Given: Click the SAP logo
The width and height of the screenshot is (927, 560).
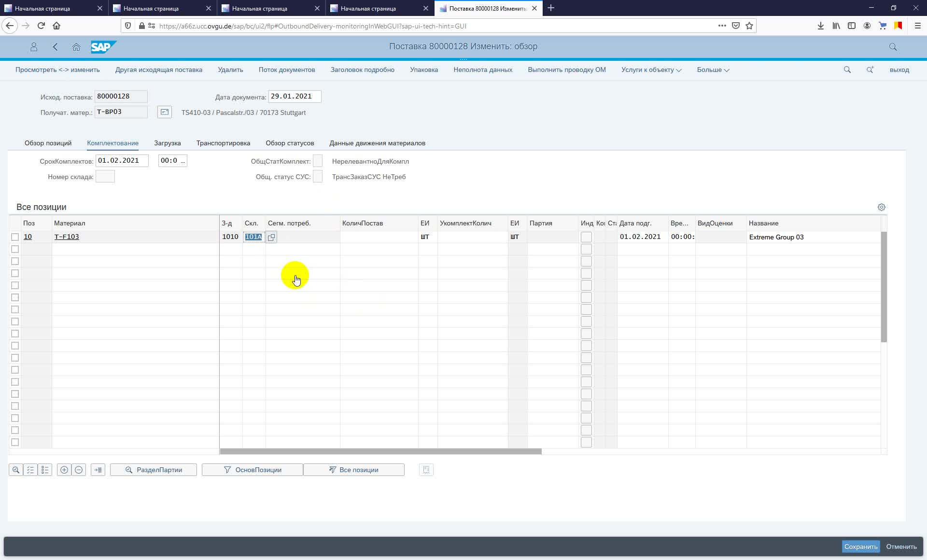Looking at the screenshot, I should pos(103,47).
